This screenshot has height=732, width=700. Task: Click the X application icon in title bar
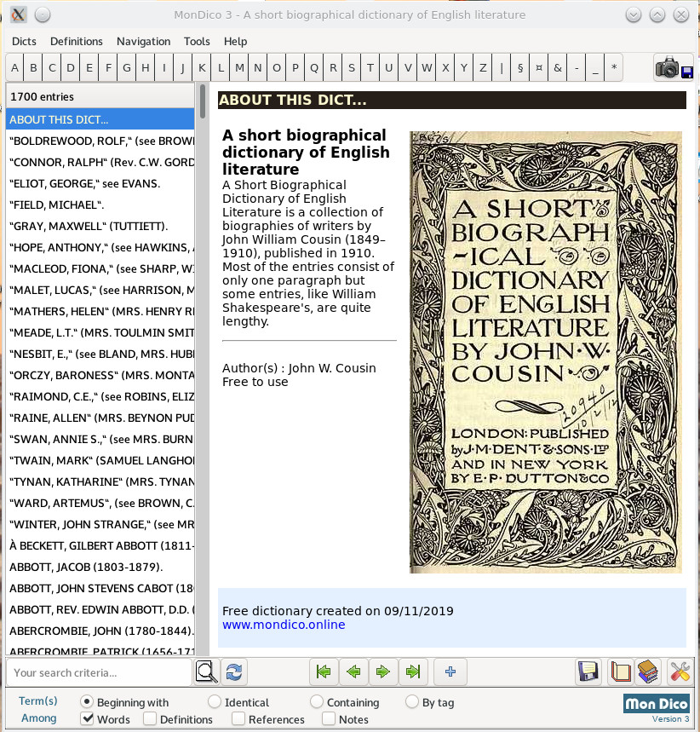(x=18, y=15)
